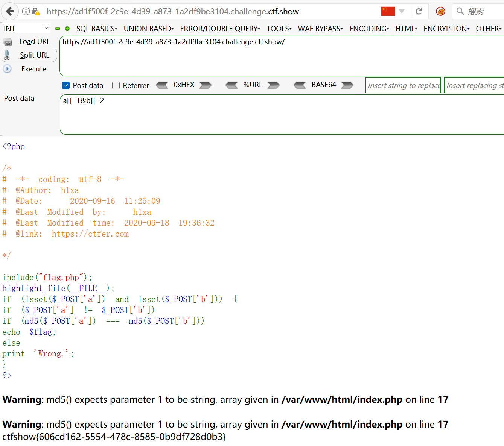Encode hex with right arrow beside 0xHEX
This screenshot has width=504, height=446.
[x=206, y=85]
